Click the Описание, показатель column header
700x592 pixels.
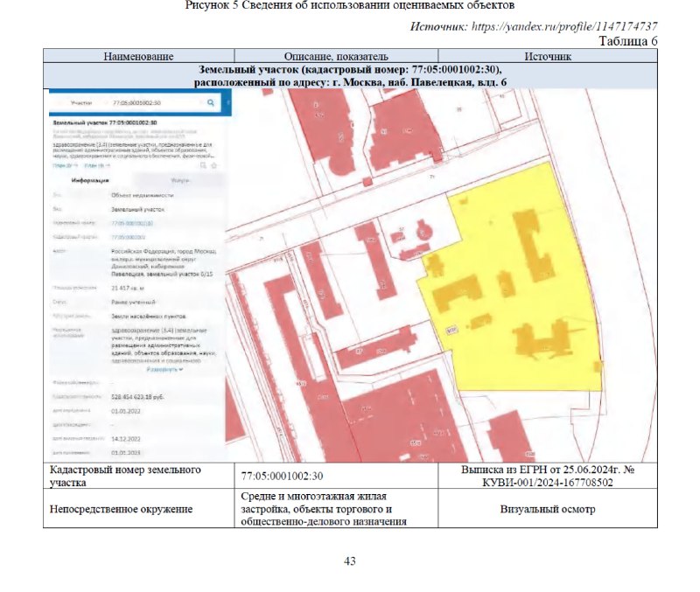pos(336,56)
